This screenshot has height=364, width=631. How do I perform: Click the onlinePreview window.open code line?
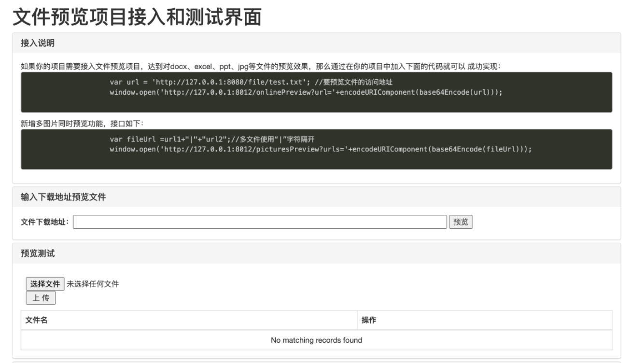(306, 92)
